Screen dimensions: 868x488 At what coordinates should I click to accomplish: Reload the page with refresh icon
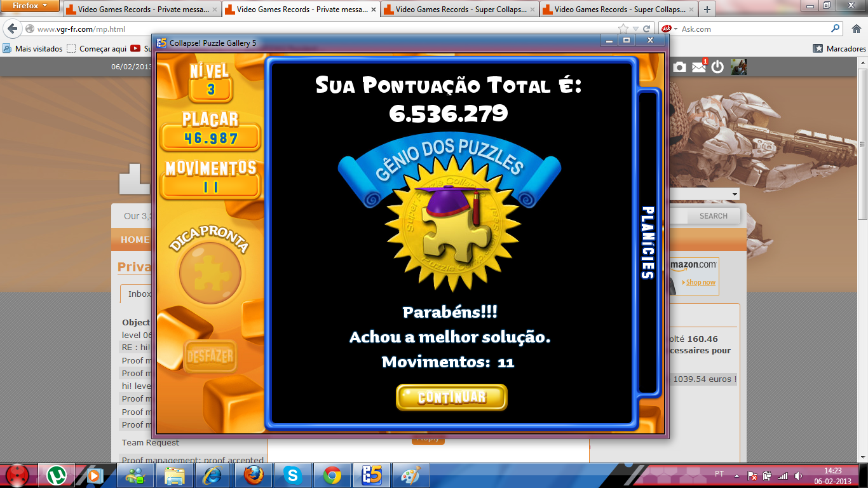647,29
